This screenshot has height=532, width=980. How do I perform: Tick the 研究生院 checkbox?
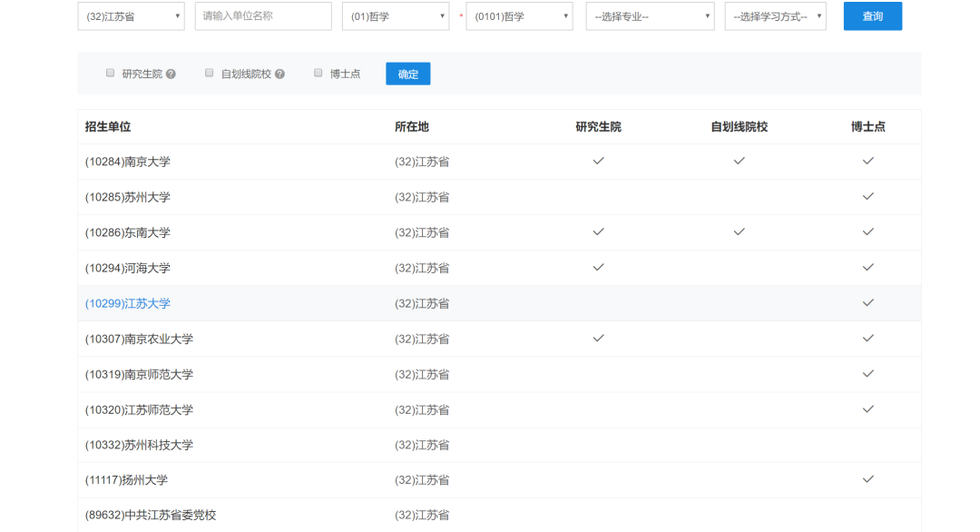110,74
